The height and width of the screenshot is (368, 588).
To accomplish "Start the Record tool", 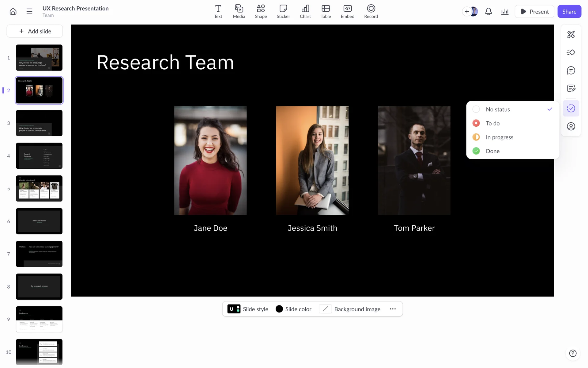I will 371,12.
